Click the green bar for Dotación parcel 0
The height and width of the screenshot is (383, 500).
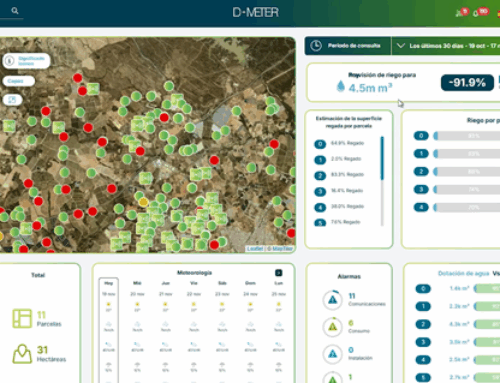487,289
